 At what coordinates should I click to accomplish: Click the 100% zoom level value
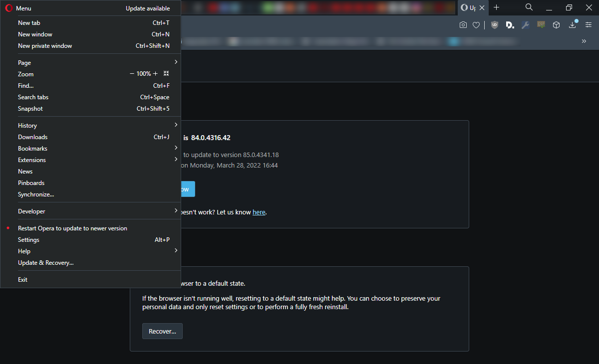(144, 74)
